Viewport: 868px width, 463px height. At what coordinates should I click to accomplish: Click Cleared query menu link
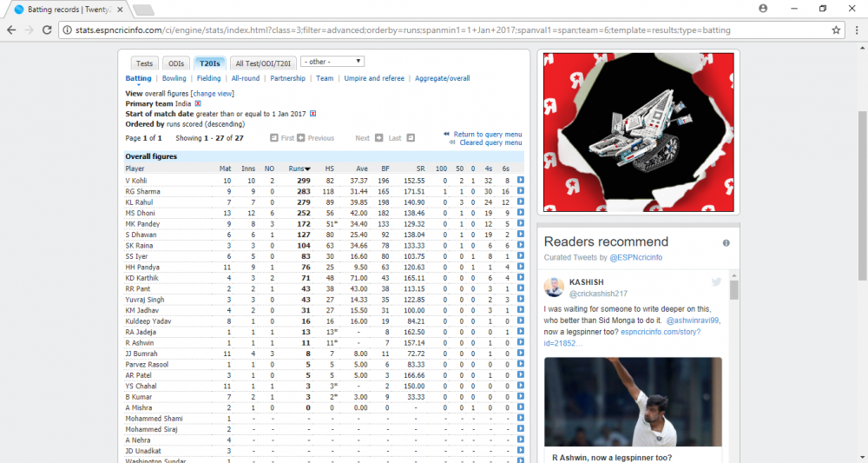coord(490,142)
